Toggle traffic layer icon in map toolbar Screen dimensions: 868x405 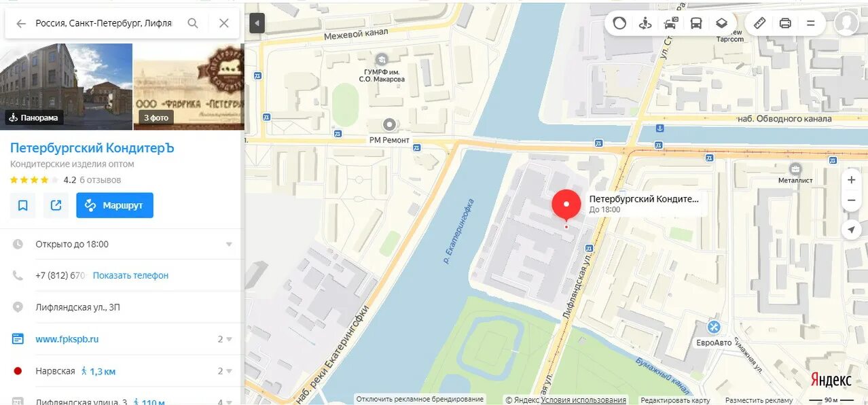[x=619, y=23]
